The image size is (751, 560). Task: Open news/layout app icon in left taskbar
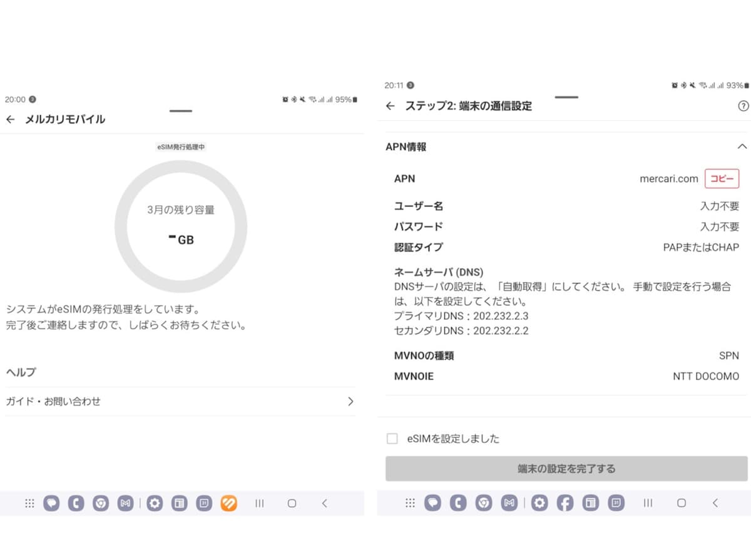(x=180, y=503)
